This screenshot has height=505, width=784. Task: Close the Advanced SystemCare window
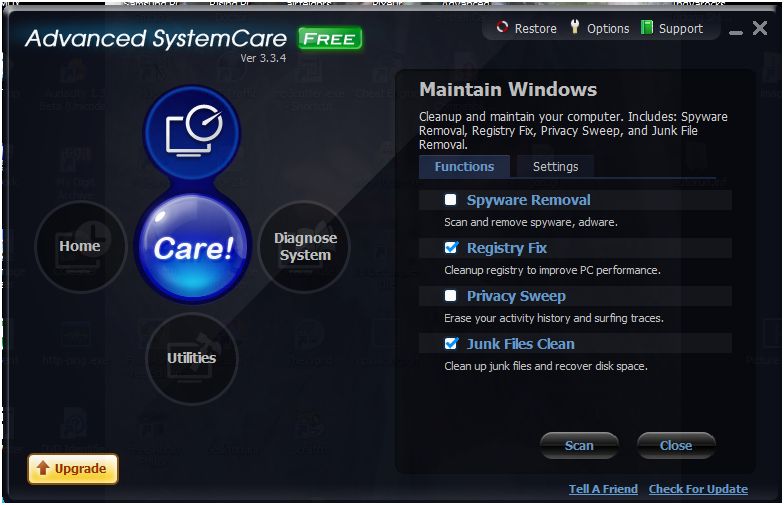pyautogui.click(x=760, y=28)
